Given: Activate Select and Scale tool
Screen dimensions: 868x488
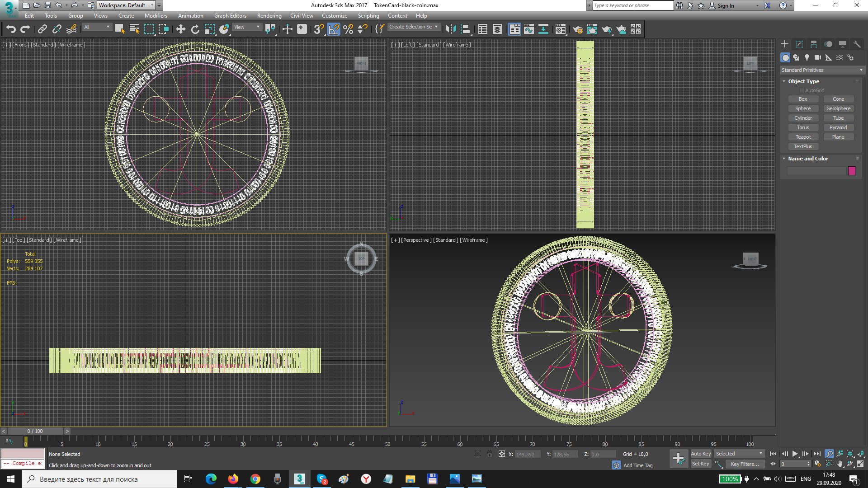Looking at the screenshot, I should click(209, 29).
